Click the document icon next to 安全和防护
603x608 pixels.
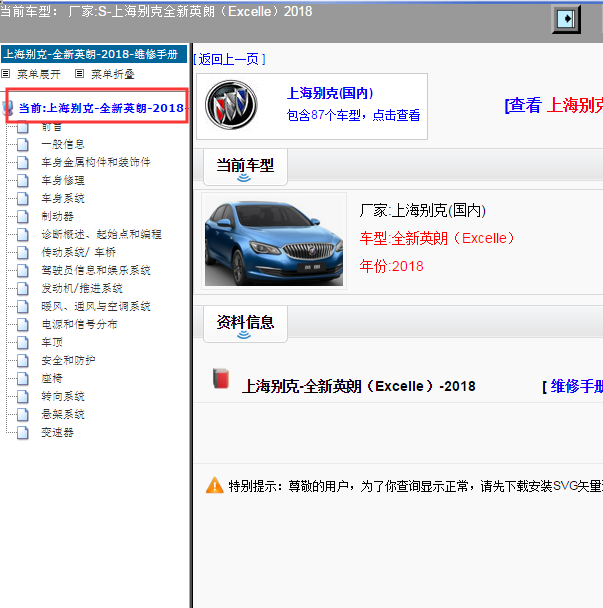[x=23, y=361]
